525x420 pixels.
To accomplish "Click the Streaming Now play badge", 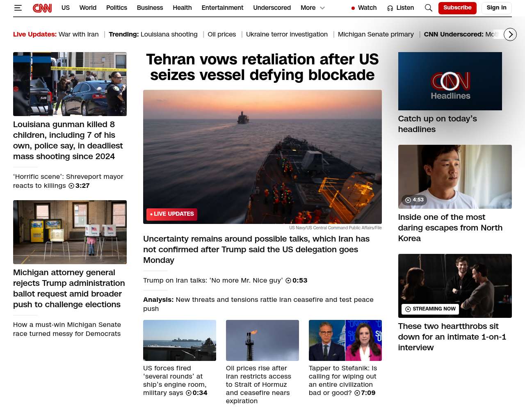I will click(x=430, y=309).
